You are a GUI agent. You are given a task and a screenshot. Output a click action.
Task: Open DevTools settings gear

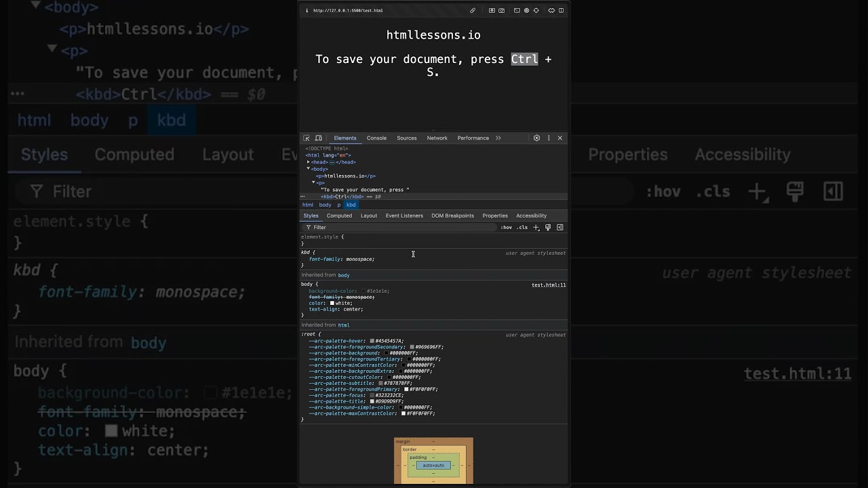pos(536,138)
